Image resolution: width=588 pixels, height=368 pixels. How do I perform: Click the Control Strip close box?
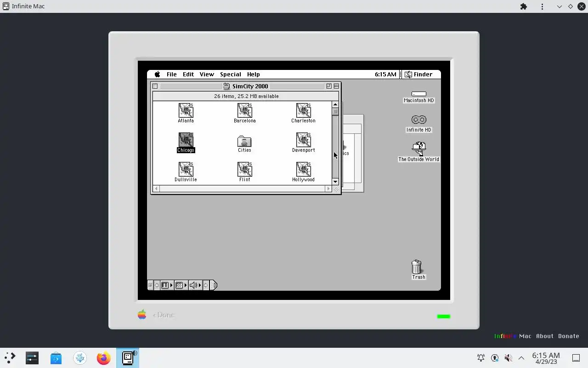(x=150, y=285)
